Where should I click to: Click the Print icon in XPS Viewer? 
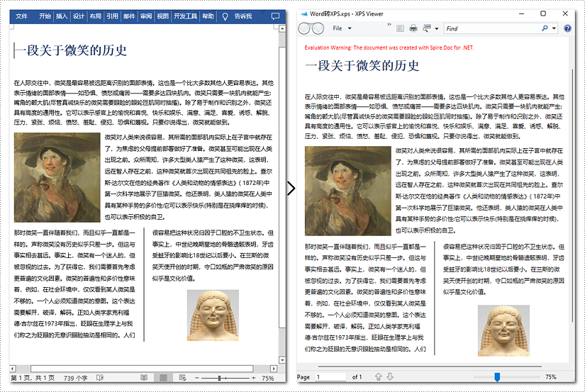[413, 28]
